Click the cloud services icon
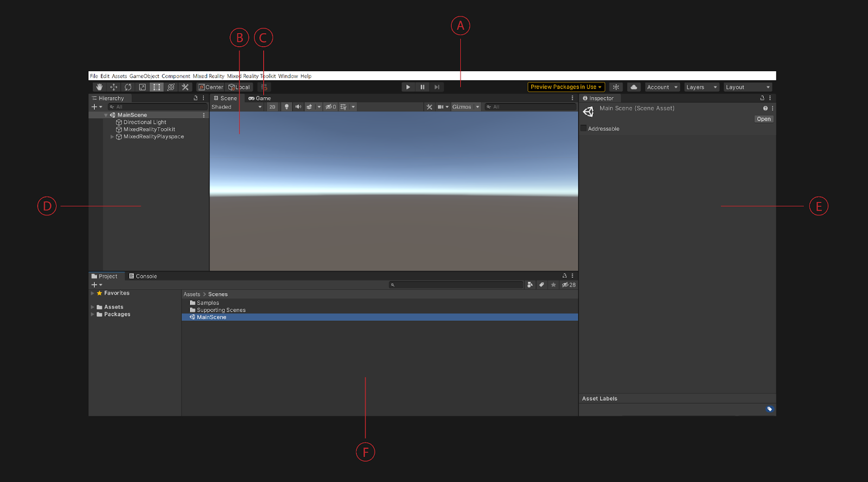Screen dimensions: 868x482 click(634, 87)
